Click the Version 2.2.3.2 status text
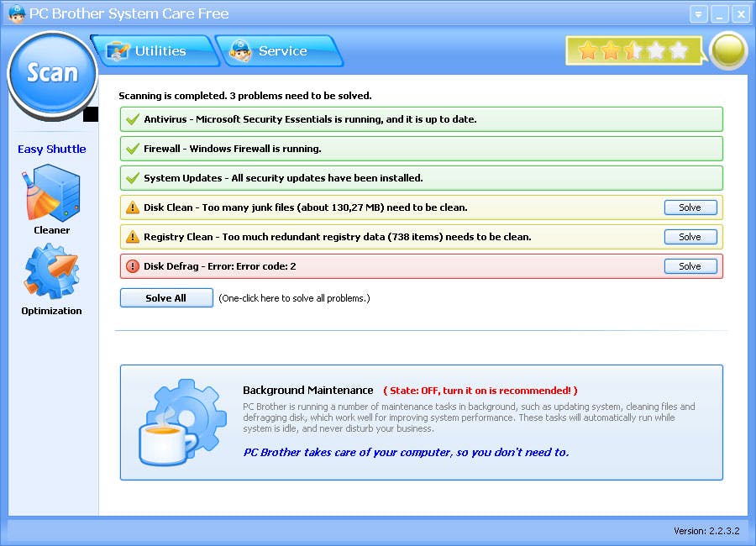 tap(706, 531)
